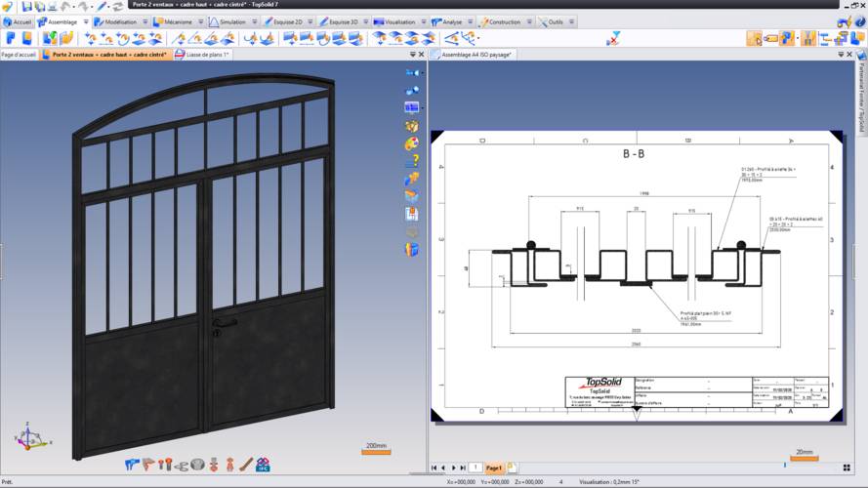Viewport: 868px width, 488px height.
Task: Toggle the highlighted pillars icon in right toolbar
Action: point(807,38)
